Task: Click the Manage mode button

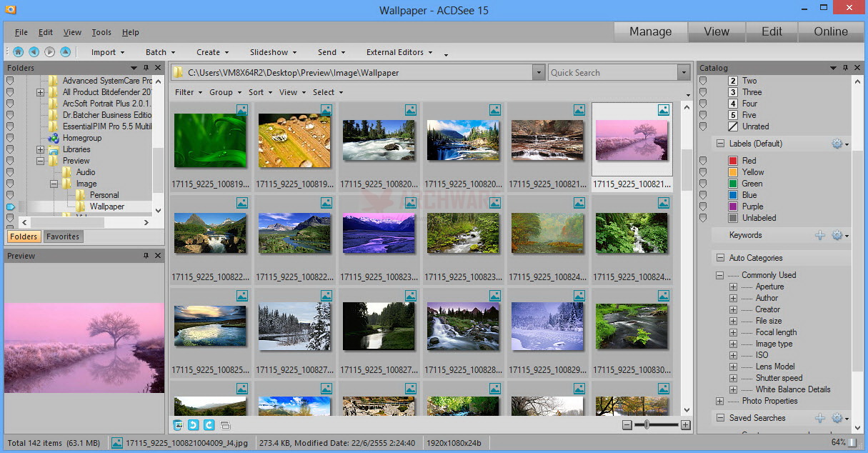Action: (x=650, y=31)
